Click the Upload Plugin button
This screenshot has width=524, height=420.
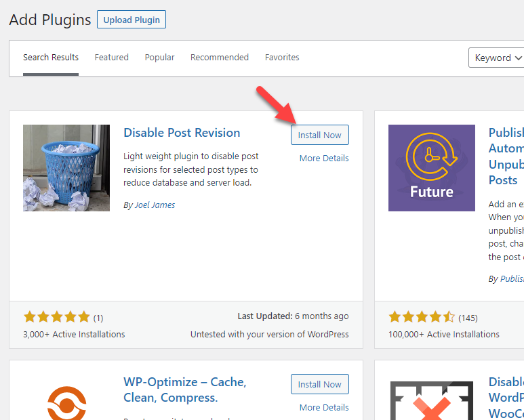coord(132,20)
